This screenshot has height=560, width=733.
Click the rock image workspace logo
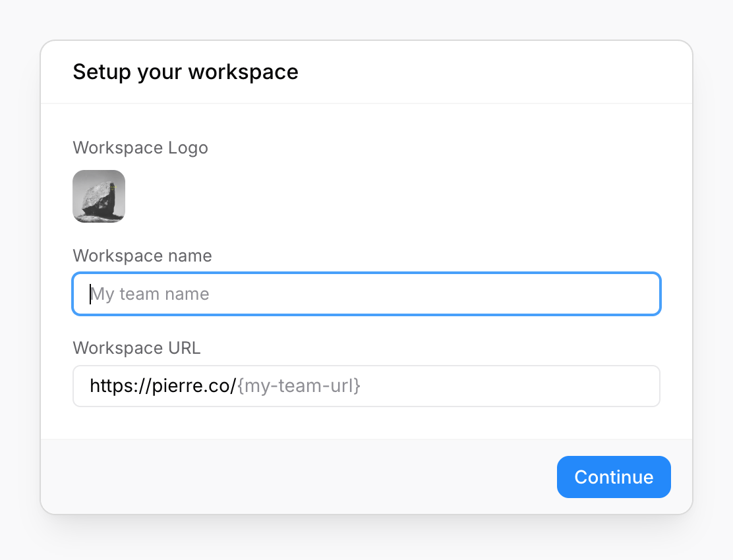pyautogui.click(x=99, y=196)
